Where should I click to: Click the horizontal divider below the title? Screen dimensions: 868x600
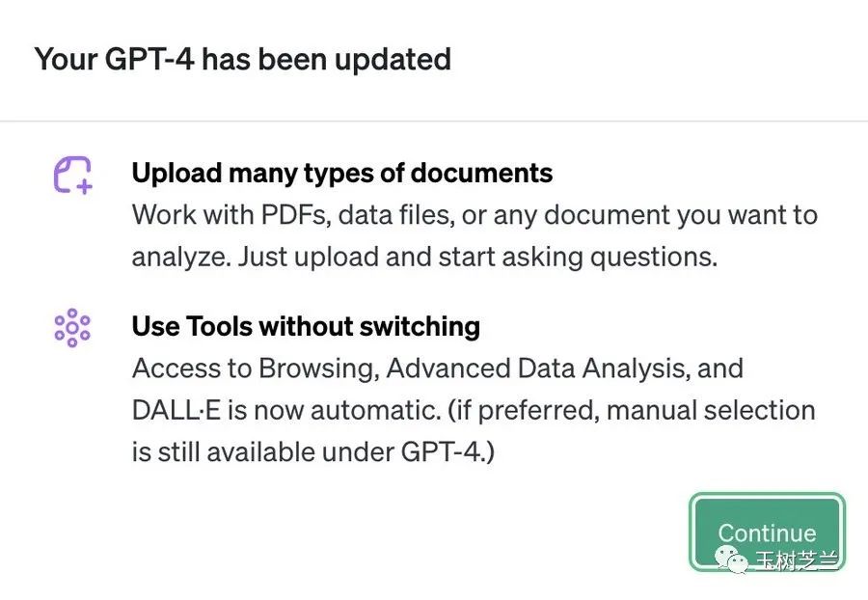434,121
